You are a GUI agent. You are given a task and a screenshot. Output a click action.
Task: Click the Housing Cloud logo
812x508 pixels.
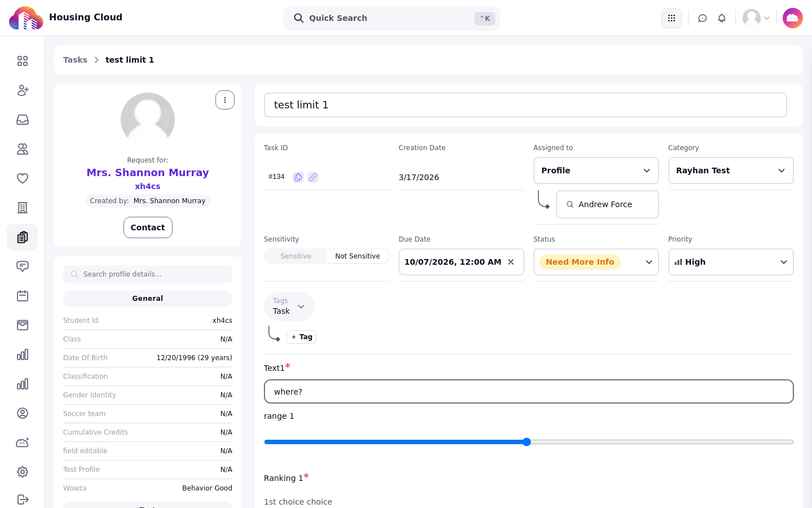[26, 18]
